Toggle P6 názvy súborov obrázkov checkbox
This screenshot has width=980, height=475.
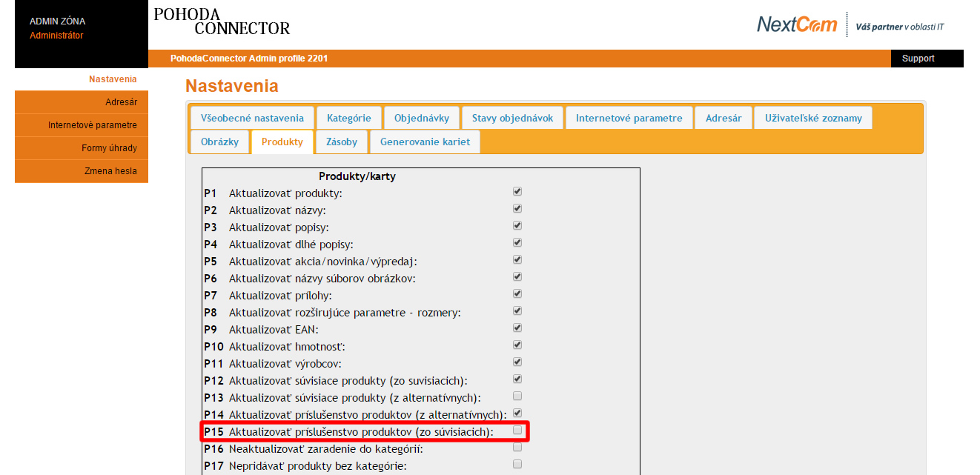coord(517,276)
